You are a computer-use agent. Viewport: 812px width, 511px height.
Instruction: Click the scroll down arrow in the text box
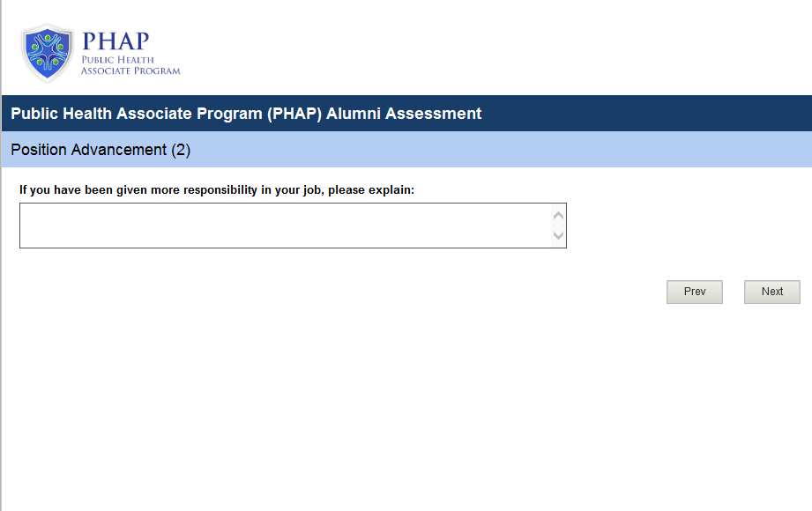tap(557, 235)
